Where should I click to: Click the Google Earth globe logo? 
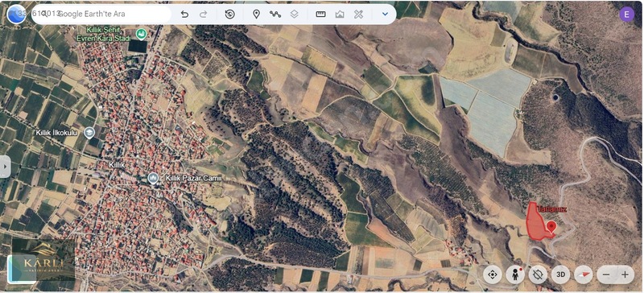[16, 14]
